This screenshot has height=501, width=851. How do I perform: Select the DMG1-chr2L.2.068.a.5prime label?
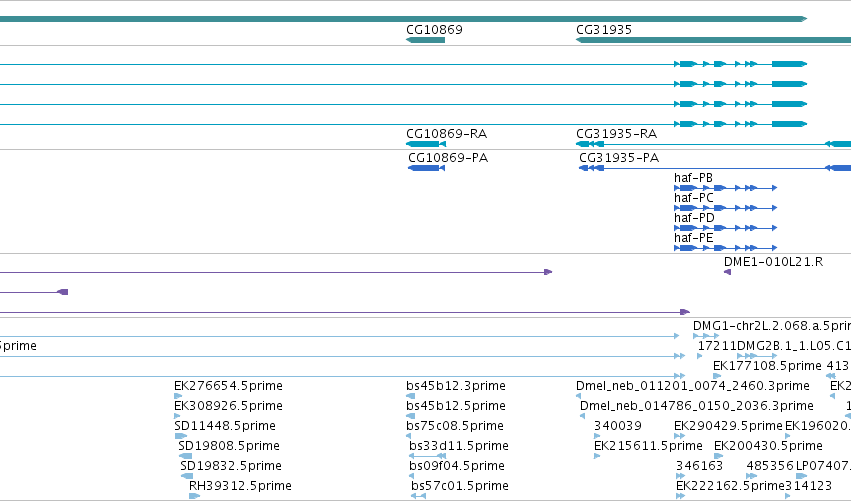[772, 326]
